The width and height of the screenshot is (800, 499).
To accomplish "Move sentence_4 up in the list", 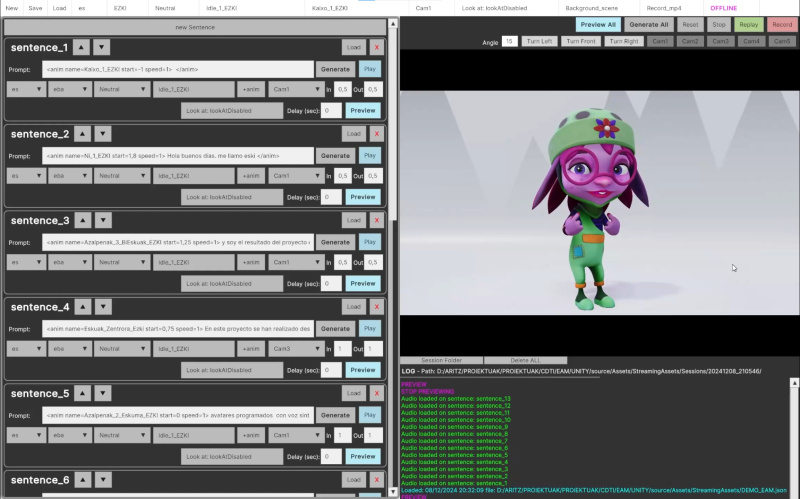I will click(82, 306).
